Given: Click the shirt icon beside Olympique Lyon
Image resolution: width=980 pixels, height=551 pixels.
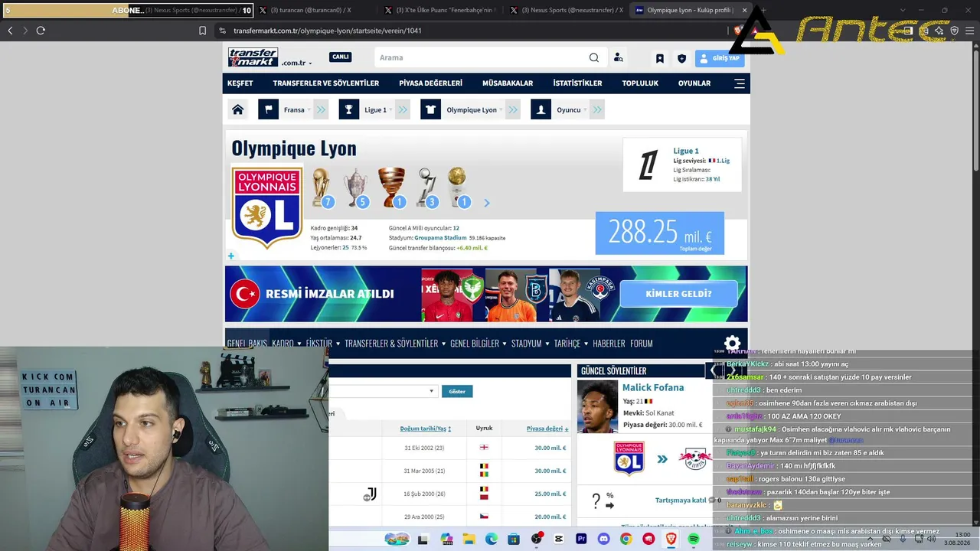Looking at the screenshot, I should [x=431, y=109].
